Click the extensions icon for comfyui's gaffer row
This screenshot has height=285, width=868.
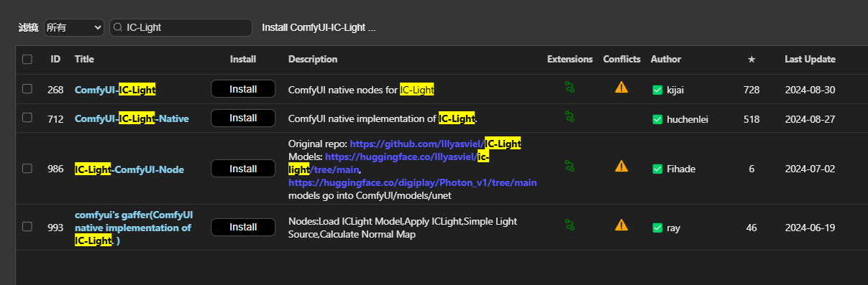pyautogui.click(x=570, y=225)
